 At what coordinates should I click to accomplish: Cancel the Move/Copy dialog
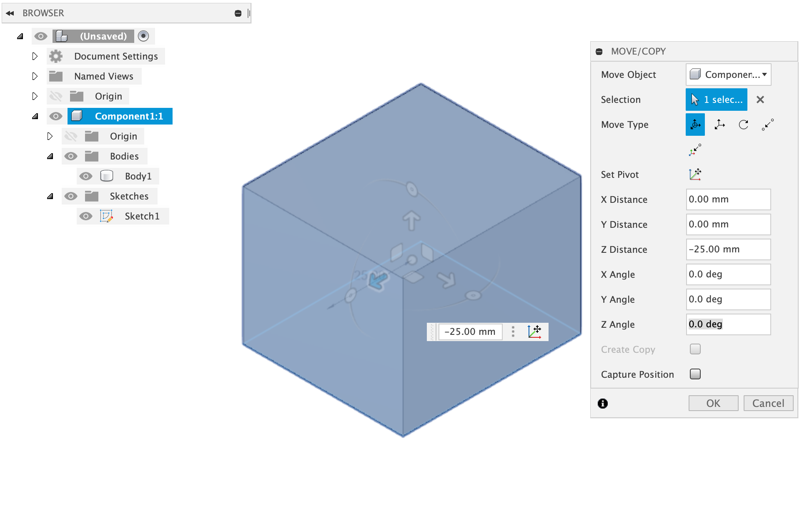point(768,403)
